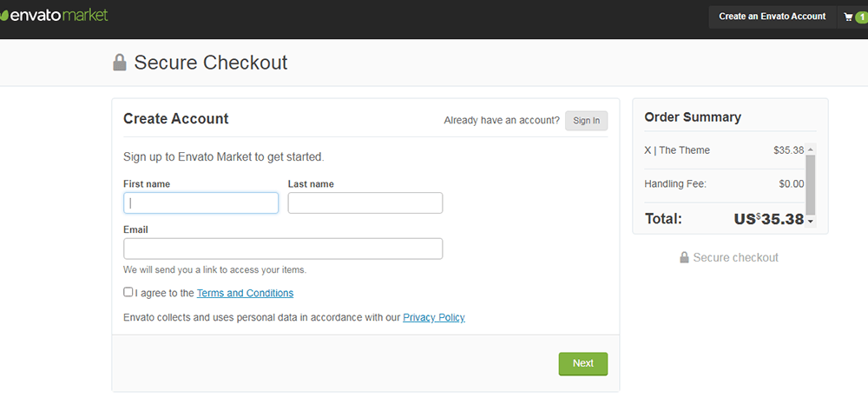The width and height of the screenshot is (868, 398).
Task: Click the green Next button
Action: click(583, 363)
